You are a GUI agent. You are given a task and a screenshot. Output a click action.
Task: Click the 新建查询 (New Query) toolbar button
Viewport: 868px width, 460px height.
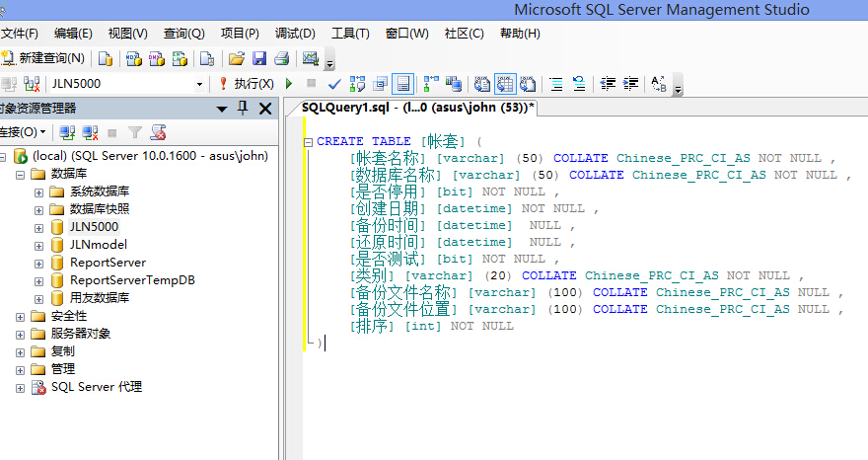tap(44, 58)
